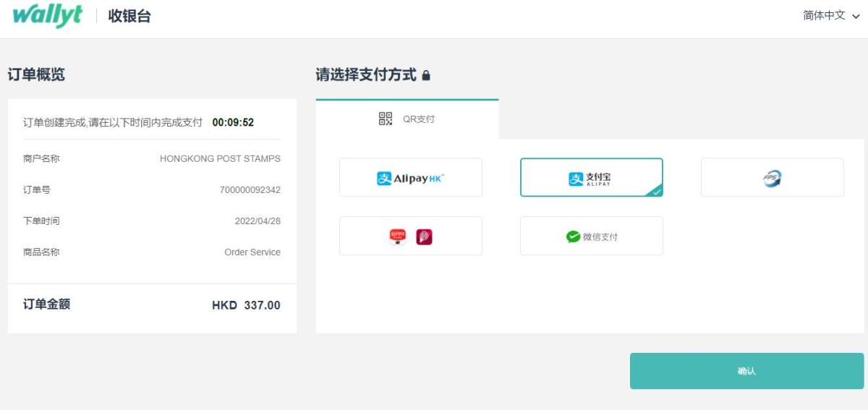The height and width of the screenshot is (410, 868).
Task: Choose the FPS payment method
Action: click(772, 178)
